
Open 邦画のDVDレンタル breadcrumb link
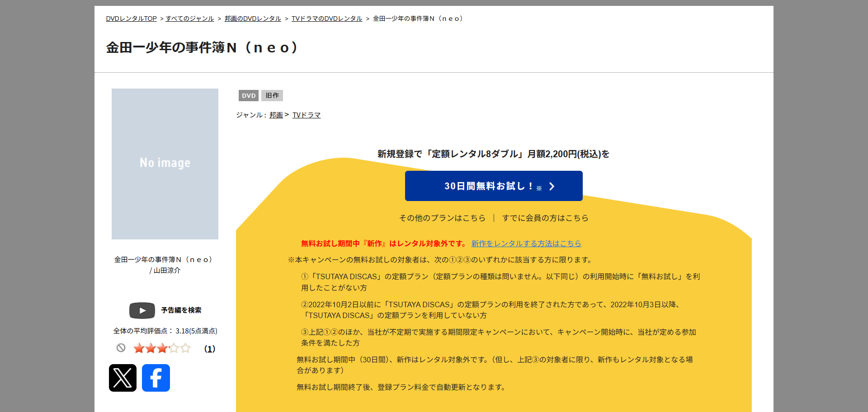tap(253, 19)
